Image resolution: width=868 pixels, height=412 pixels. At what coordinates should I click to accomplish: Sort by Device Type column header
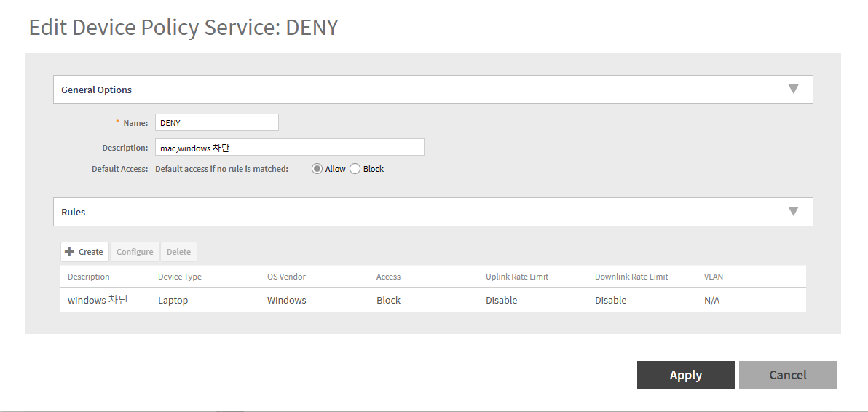pyautogui.click(x=179, y=277)
